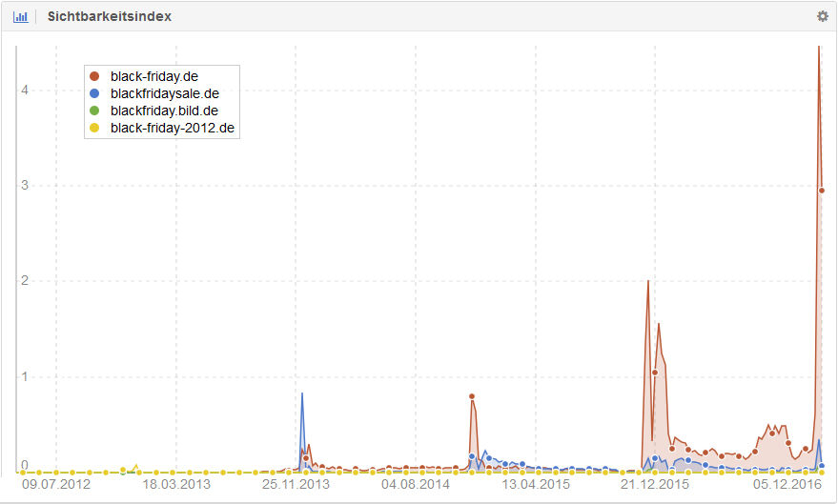838x504 pixels.
Task: Click the yellow swatch for black-friday-2012.de
Action: coord(94,128)
